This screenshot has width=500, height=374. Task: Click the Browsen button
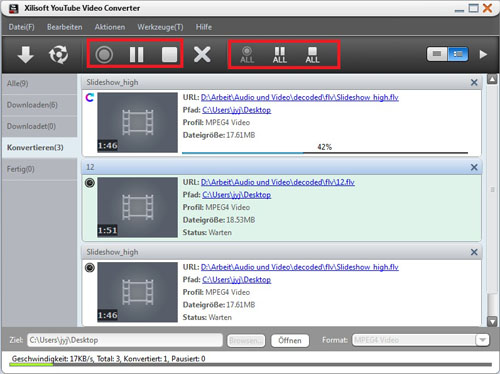[246, 341]
